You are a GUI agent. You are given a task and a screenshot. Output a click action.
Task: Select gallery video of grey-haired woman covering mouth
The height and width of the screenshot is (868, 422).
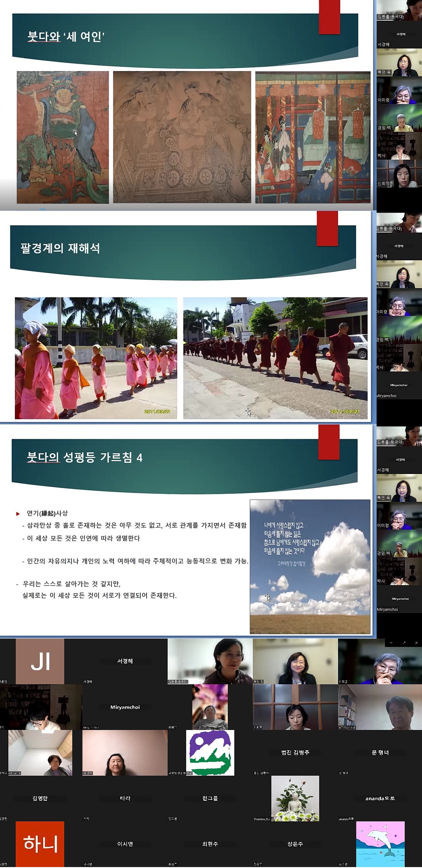pyautogui.click(x=380, y=661)
